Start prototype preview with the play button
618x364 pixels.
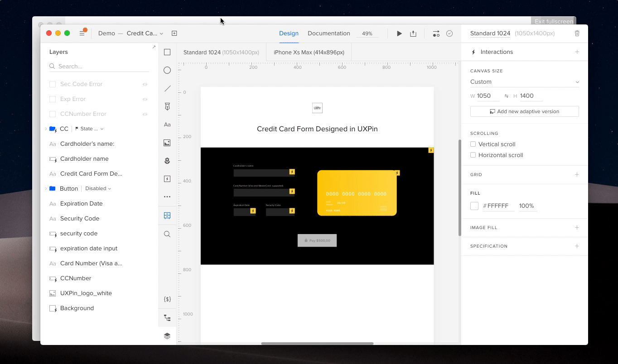coord(399,34)
